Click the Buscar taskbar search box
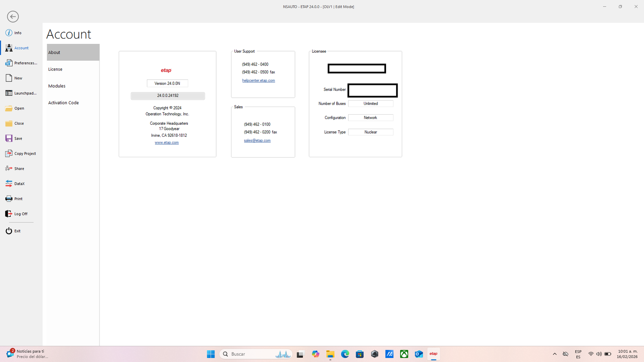 pos(256,354)
